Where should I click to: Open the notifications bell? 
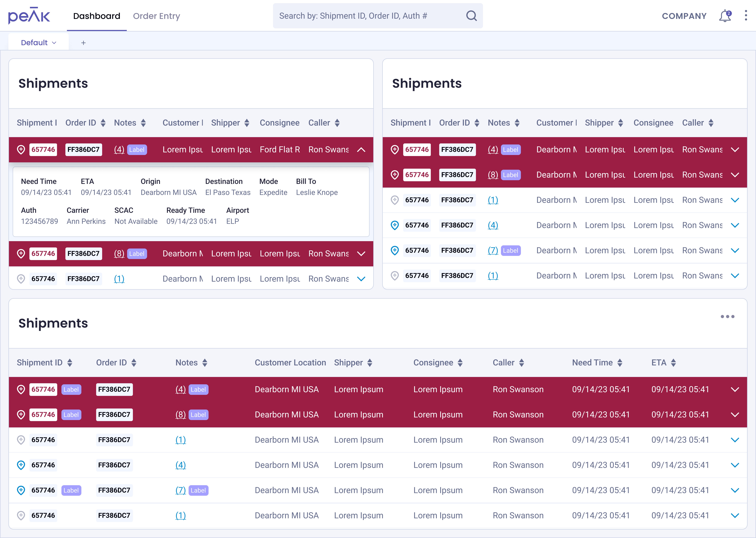(725, 16)
